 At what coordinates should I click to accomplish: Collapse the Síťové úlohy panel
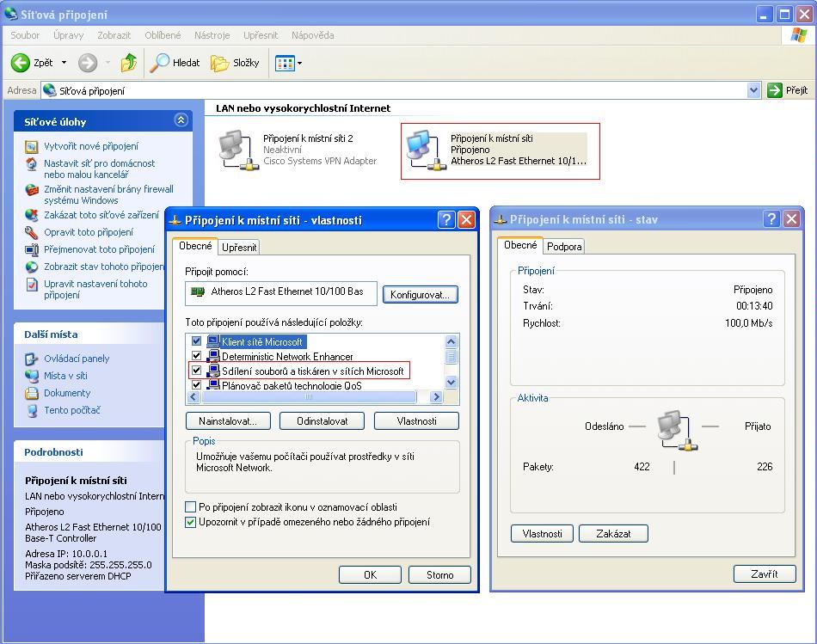coord(181,120)
